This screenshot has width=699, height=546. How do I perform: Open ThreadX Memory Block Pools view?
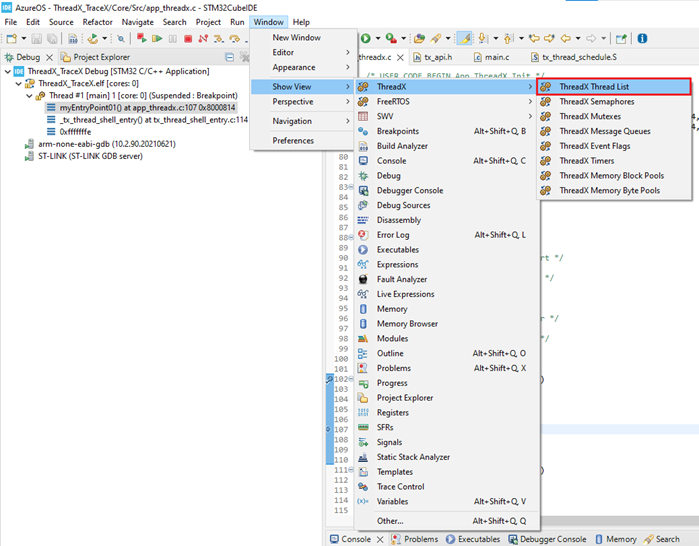(x=614, y=176)
